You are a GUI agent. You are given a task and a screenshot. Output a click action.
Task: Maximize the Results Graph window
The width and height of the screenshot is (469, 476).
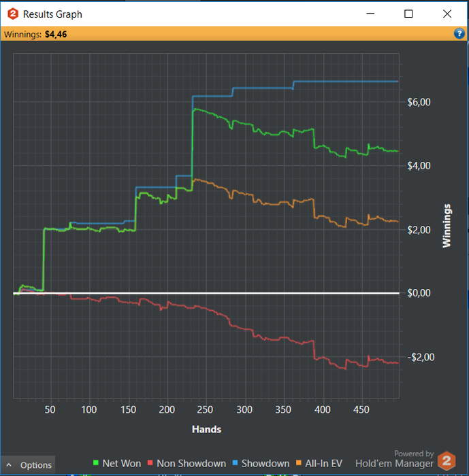click(x=408, y=14)
